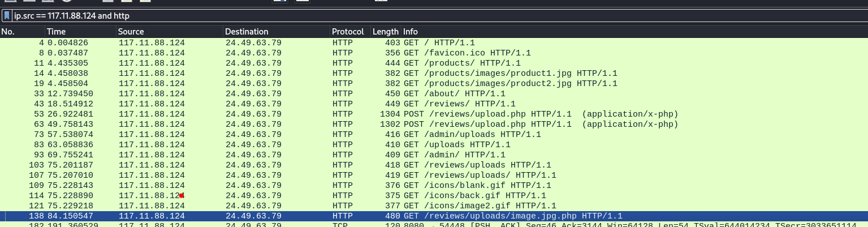Select the GET /products/images/product1.jpg packet

[x=510, y=73]
